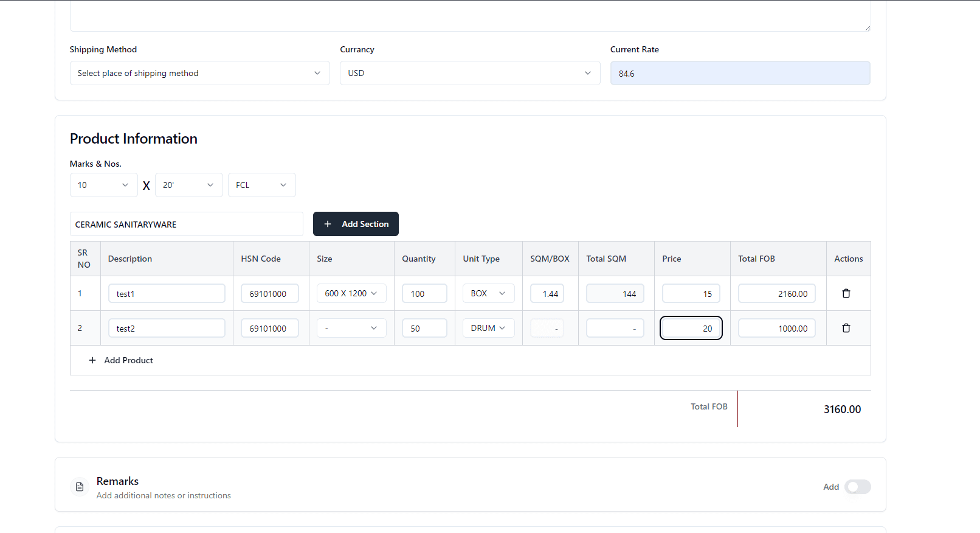Click the HSN Code column header
Screen dimensions: 980x533
(261, 259)
